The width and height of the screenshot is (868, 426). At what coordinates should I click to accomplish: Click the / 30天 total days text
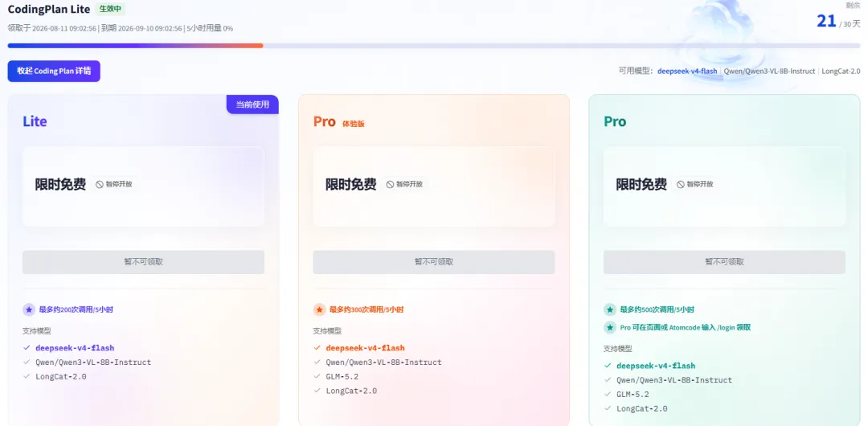(x=850, y=24)
